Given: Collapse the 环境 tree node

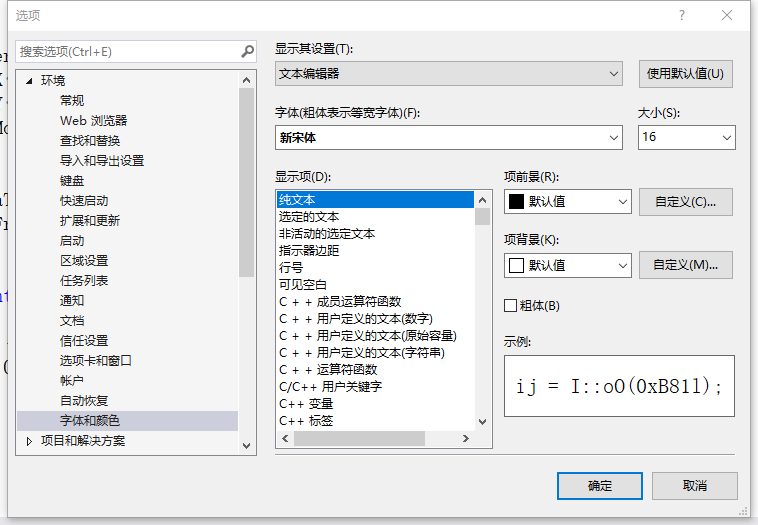Looking at the screenshot, I should pos(29,81).
